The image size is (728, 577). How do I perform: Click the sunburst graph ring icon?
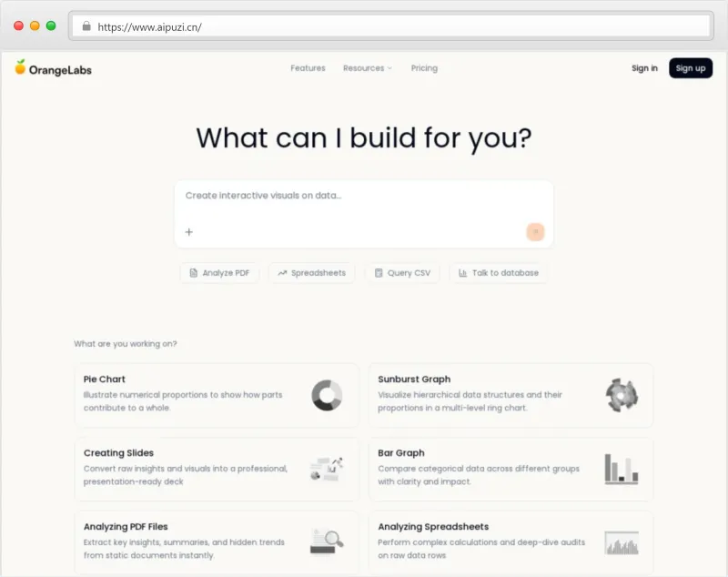[622, 395]
